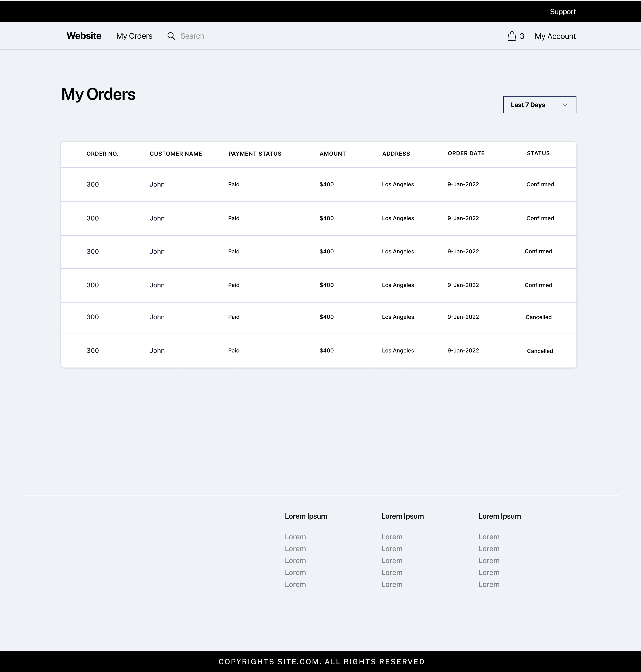The image size is (641, 672).
Task: Click Paid in the third order row
Action: tap(234, 252)
